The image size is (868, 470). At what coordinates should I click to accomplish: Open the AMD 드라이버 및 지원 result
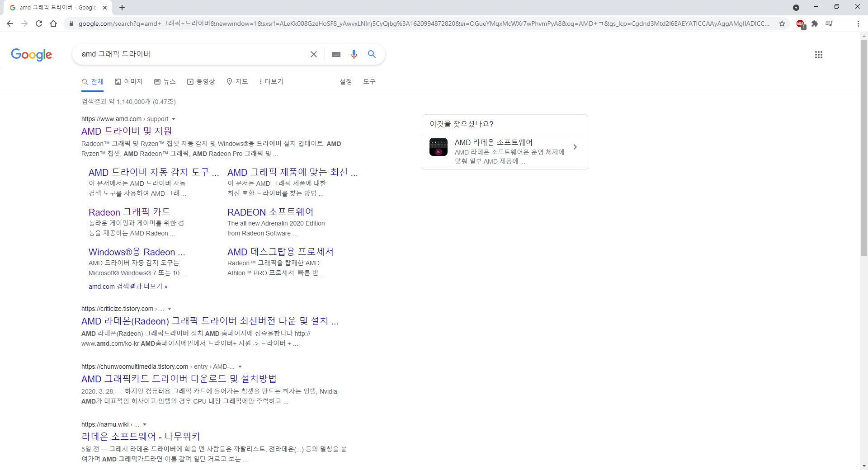(127, 131)
